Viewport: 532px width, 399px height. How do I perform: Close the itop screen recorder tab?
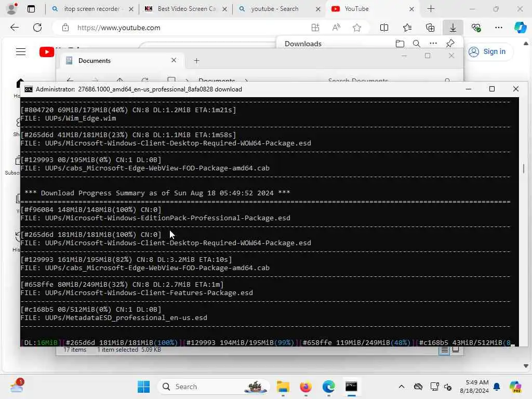tap(131, 9)
